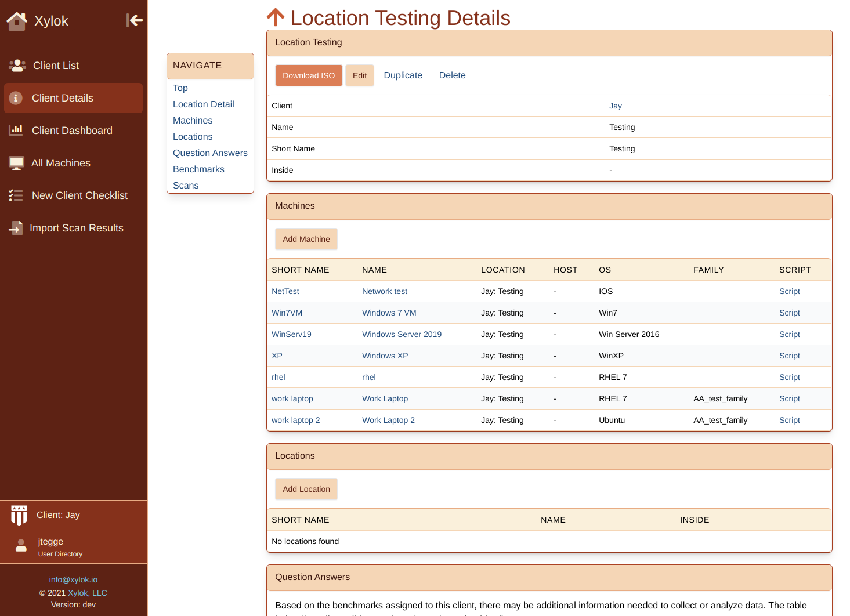Click the Duplicate link
This screenshot has width=850, height=616.
click(x=403, y=75)
